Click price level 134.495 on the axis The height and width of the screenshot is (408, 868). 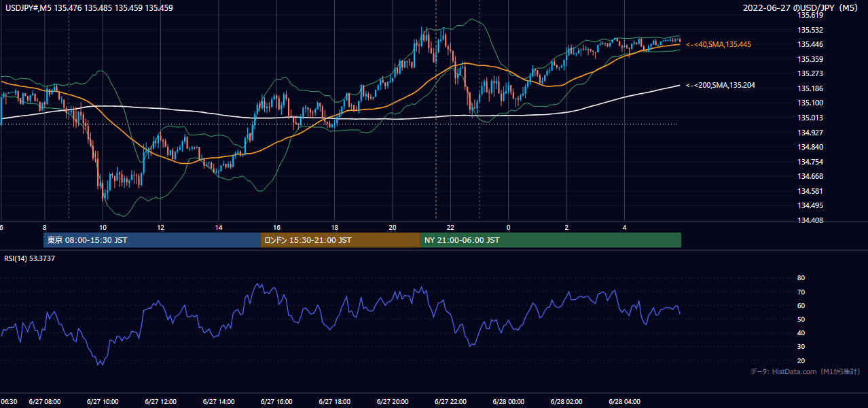coord(810,205)
